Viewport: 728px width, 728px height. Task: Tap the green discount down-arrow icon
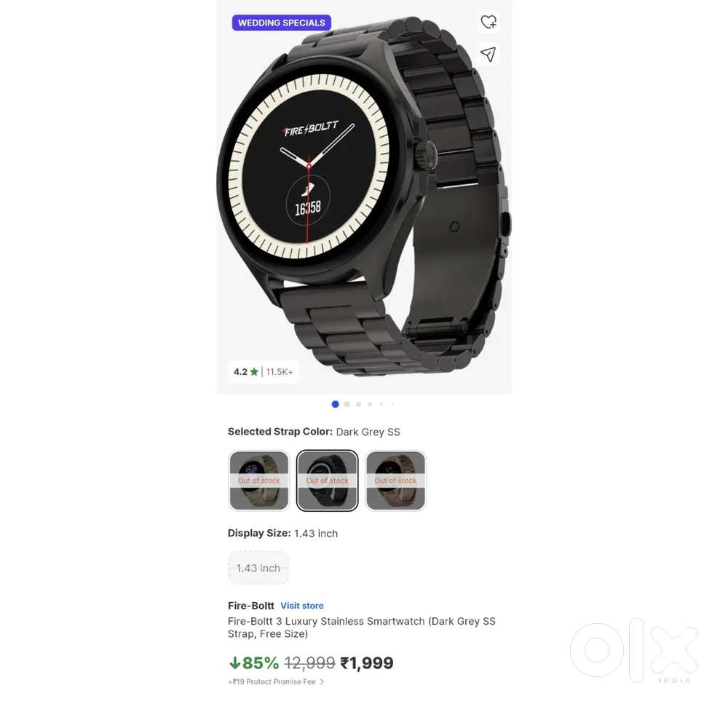pyautogui.click(x=234, y=662)
